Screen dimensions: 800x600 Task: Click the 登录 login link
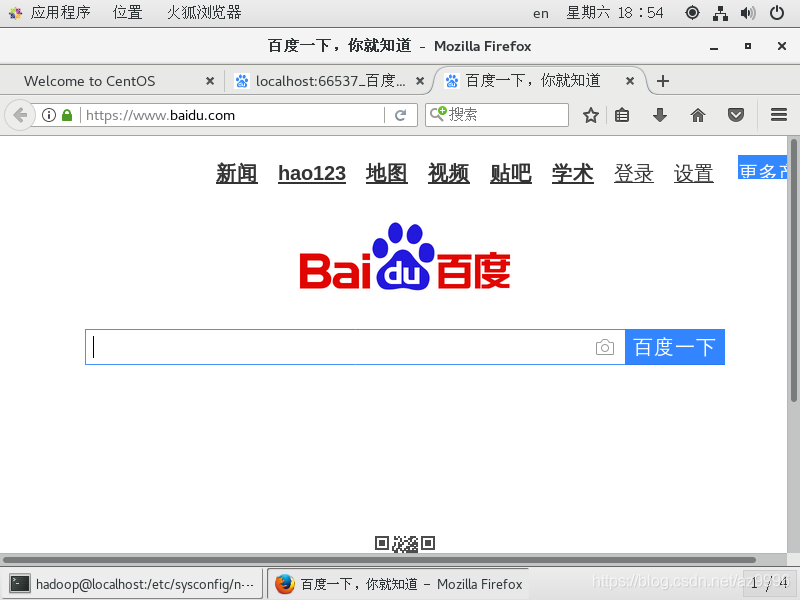pyautogui.click(x=634, y=173)
